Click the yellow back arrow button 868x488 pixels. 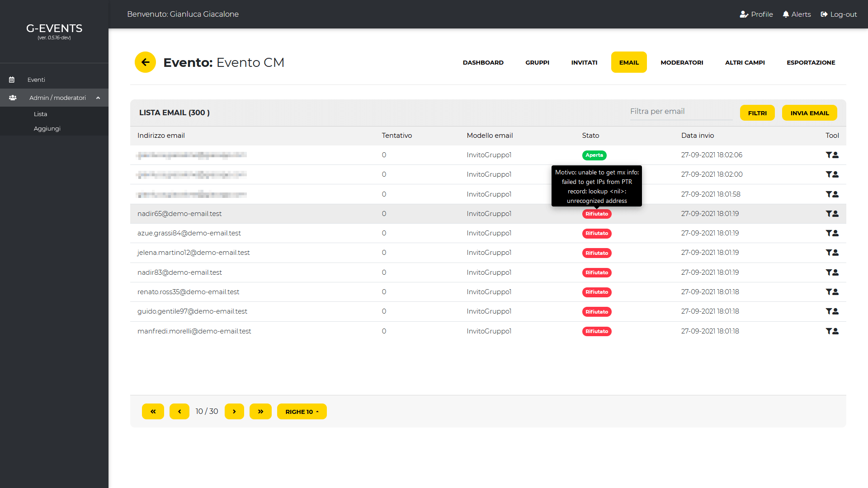(x=145, y=62)
